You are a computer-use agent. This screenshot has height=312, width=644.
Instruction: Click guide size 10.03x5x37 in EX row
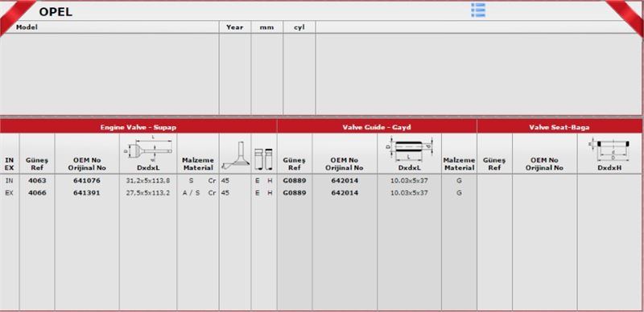[409, 192]
